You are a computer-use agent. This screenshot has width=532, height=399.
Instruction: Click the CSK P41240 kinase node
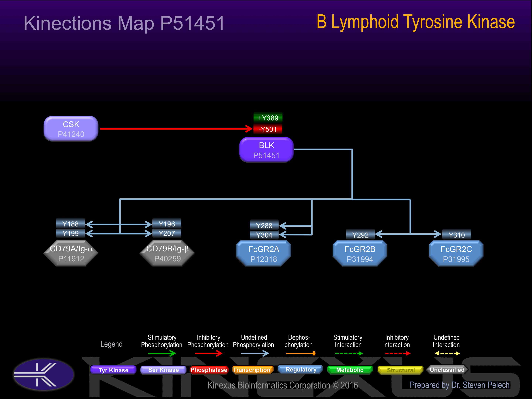(71, 129)
